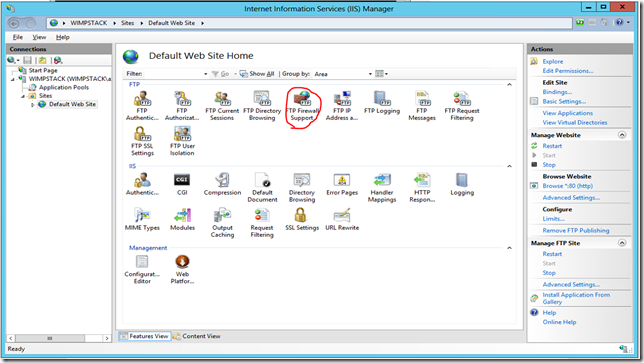The height and width of the screenshot is (363, 644).
Task: Click Connections pane scroll right arrow
Action: 107,338
